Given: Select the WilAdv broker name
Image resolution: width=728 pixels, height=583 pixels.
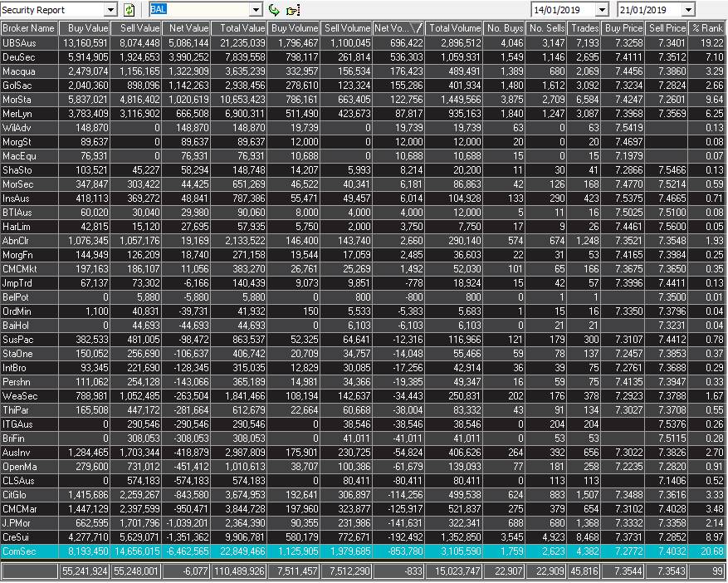Looking at the screenshot, I should [17, 128].
